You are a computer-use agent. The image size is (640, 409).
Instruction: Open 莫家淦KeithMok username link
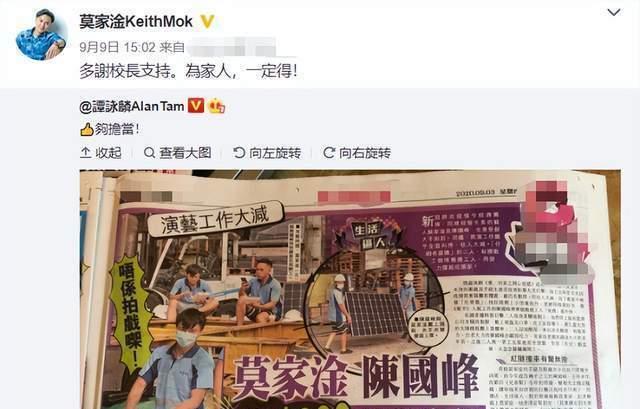[x=136, y=21]
